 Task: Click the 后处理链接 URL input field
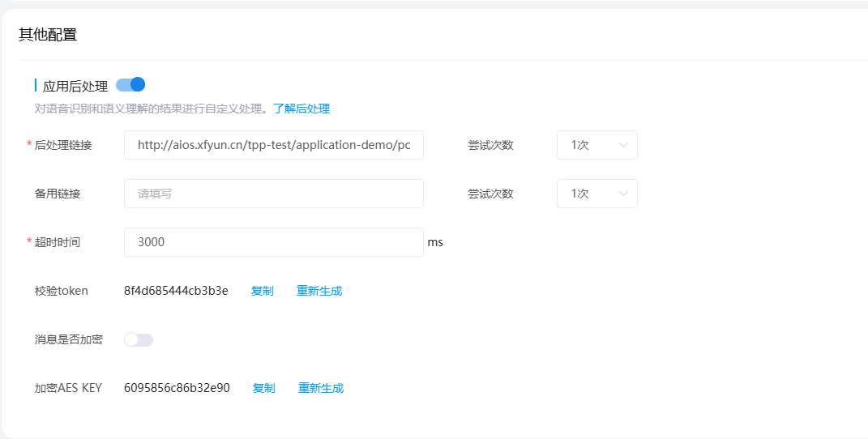[x=273, y=145]
